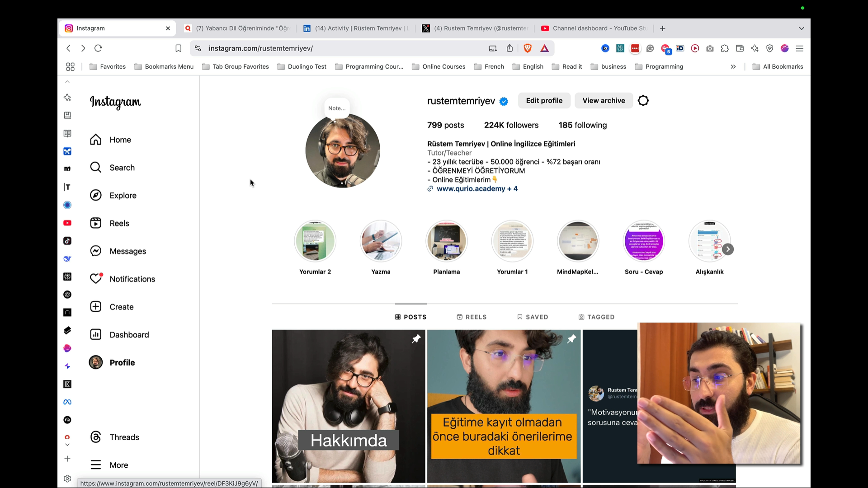Click the verified badge beside username

click(x=504, y=101)
